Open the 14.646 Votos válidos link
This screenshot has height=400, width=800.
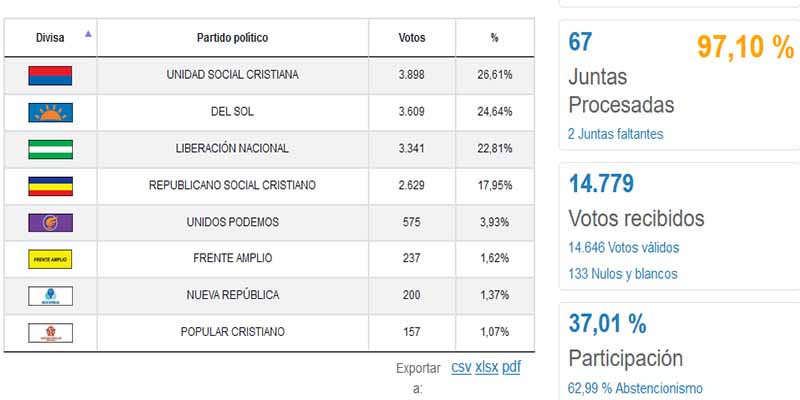(x=622, y=249)
